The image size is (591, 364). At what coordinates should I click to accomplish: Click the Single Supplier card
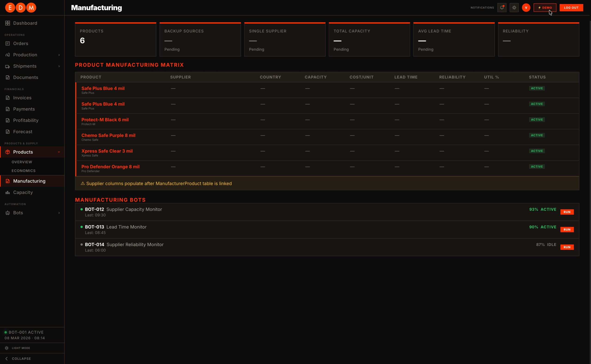(x=285, y=39)
